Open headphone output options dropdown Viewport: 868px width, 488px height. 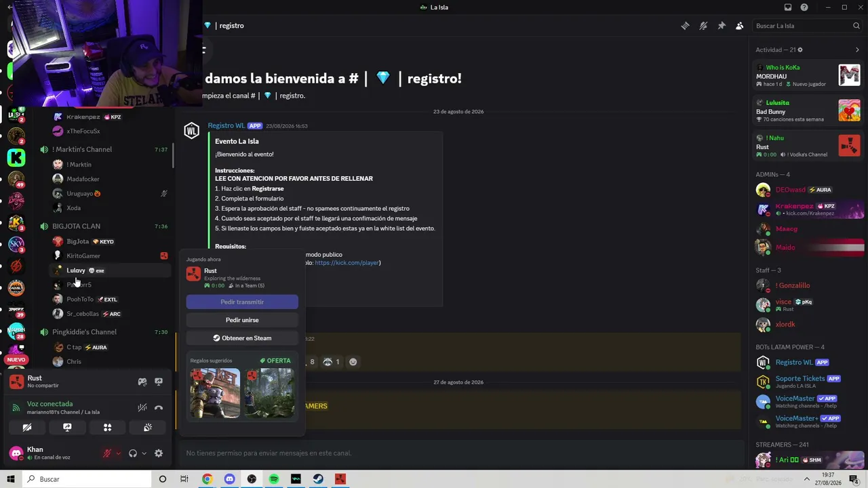tap(144, 453)
